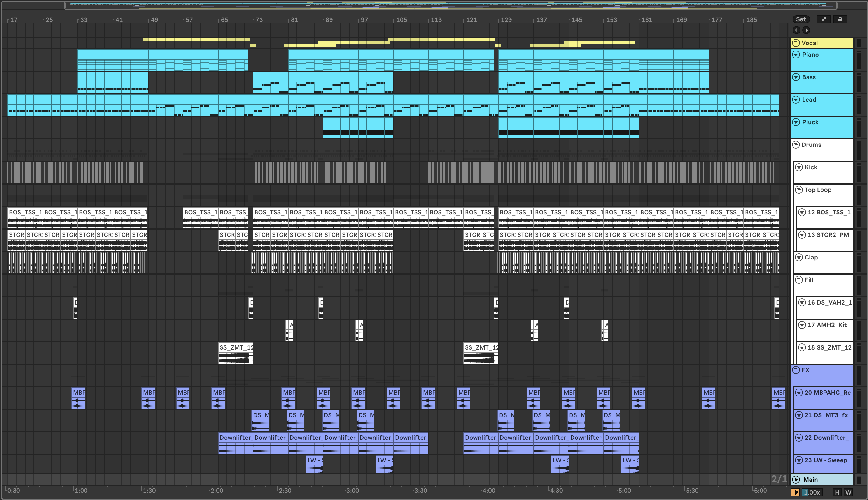This screenshot has width=868, height=500.
Task: Toggle the W optimize width button
Action: [848, 492]
